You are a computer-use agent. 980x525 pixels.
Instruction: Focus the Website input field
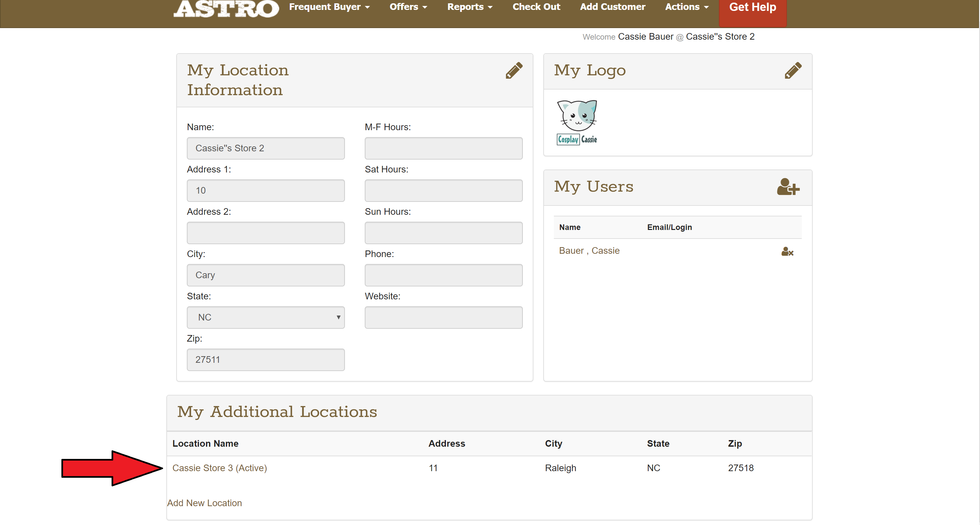coord(443,317)
